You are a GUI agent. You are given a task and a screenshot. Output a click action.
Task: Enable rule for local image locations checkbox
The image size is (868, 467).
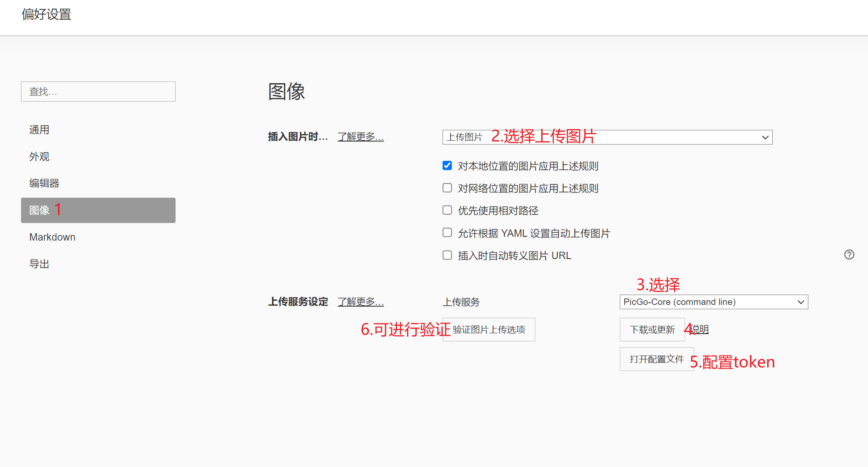447,166
